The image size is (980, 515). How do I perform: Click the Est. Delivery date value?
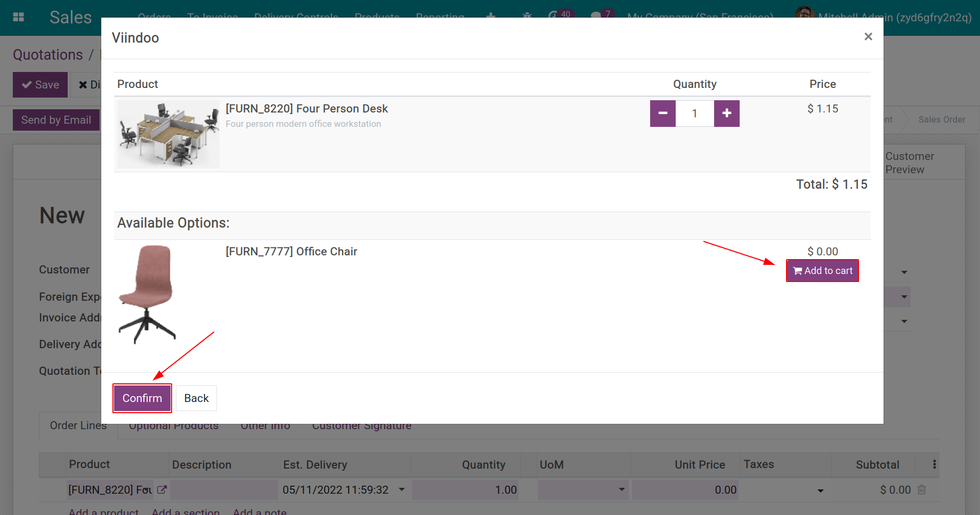click(336, 489)
